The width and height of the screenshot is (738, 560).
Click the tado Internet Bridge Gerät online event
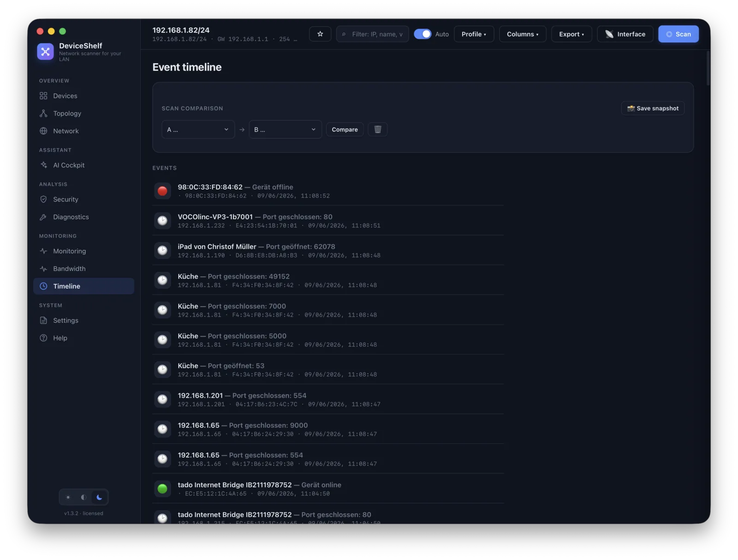[x=328, y=489]
